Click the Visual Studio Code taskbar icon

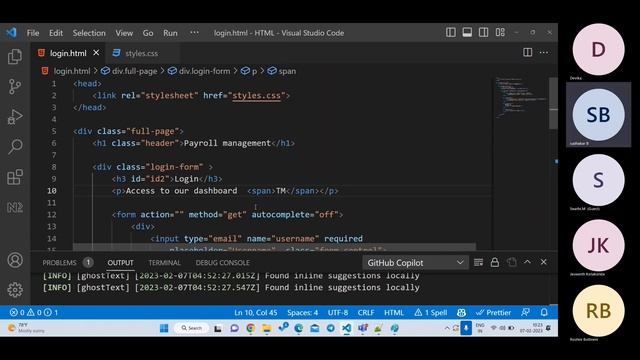[347, 328]
